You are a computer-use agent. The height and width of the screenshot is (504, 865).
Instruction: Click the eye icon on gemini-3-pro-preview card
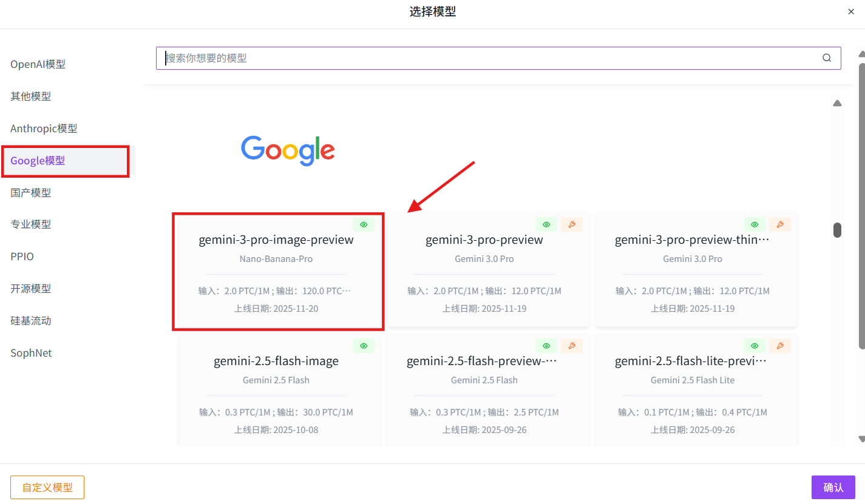546,224
